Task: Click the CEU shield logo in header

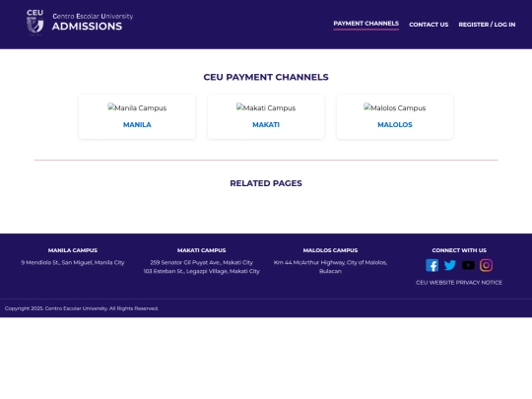Action: (34, 22)
